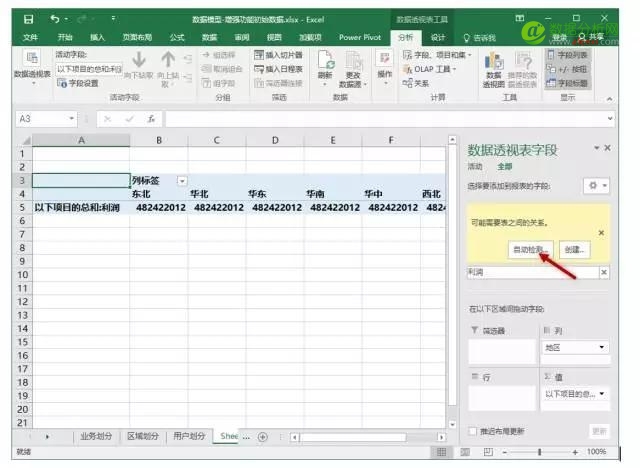The image size is (640, 468).
Task: Click 向下钻取 drill down arrow
Action: [x=139, y=64]
